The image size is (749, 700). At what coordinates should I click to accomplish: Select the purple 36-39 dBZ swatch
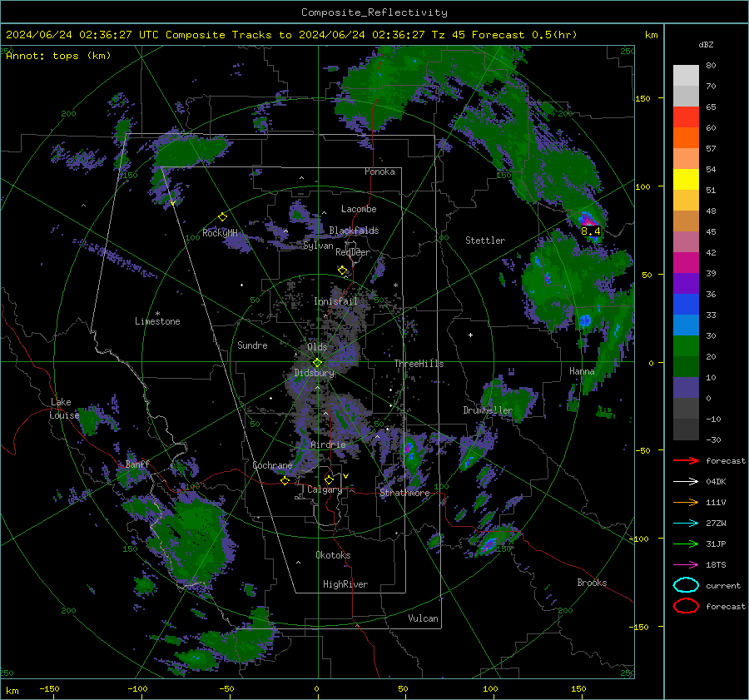click(686, 284)
